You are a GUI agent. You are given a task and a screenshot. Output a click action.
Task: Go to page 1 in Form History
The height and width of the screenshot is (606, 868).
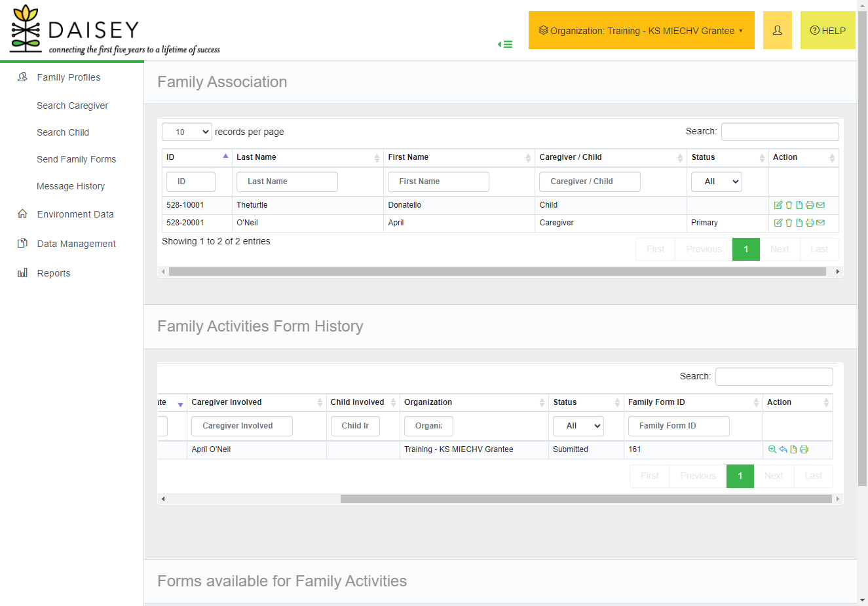click(x=740, y=476)
